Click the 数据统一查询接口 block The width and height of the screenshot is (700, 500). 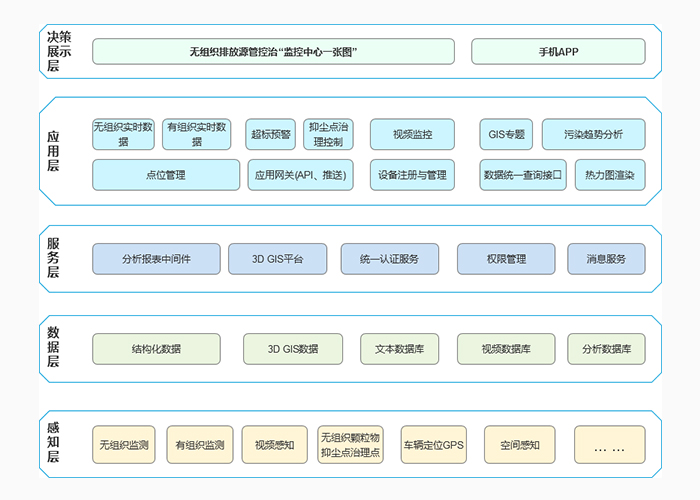pos(523,175)
